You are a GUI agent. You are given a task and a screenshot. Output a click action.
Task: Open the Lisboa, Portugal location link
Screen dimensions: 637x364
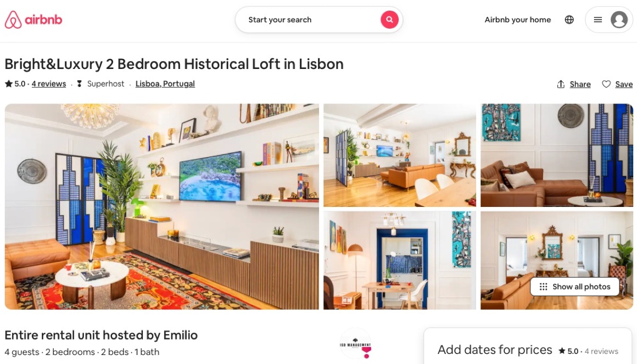(165, 84)
